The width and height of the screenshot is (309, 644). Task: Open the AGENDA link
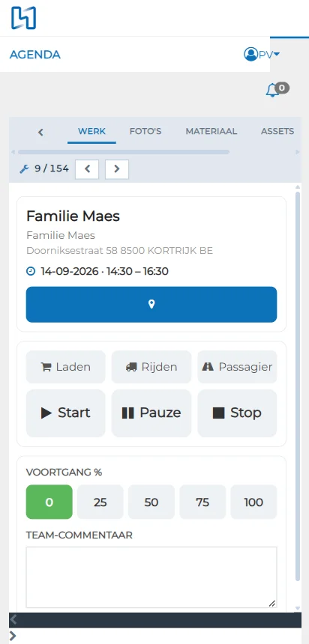pos(35,55)
